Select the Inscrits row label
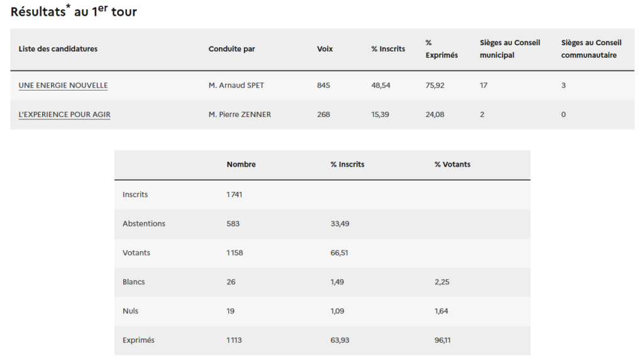The height and width of the screenshot is (363, 644). pyautogui.click(x=135, y=194)
